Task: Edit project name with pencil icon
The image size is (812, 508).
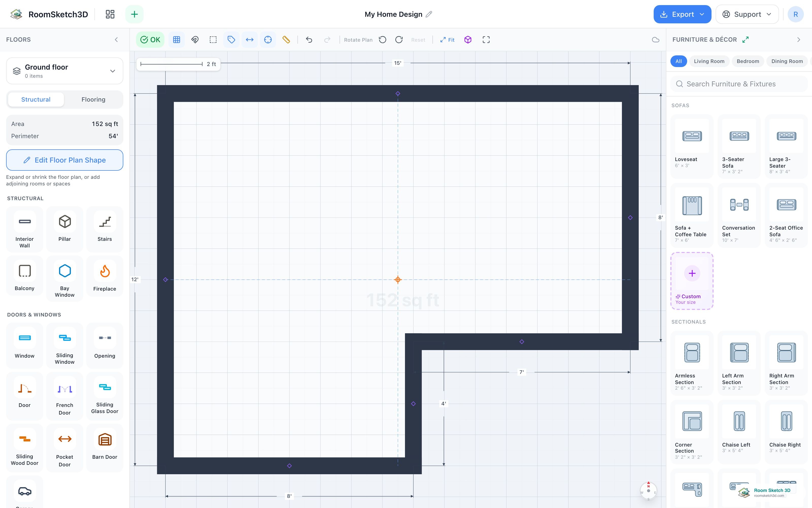Action: point(429,14)
